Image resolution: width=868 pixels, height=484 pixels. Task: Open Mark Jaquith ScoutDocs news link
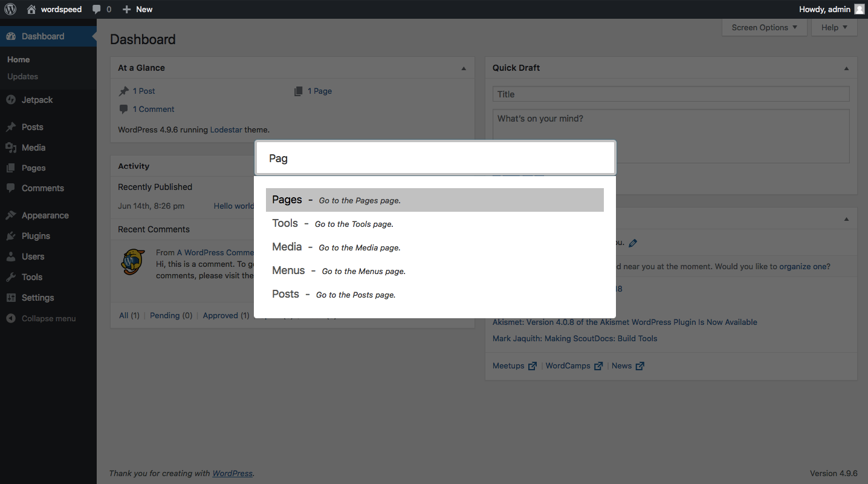[x=575, y=339]
